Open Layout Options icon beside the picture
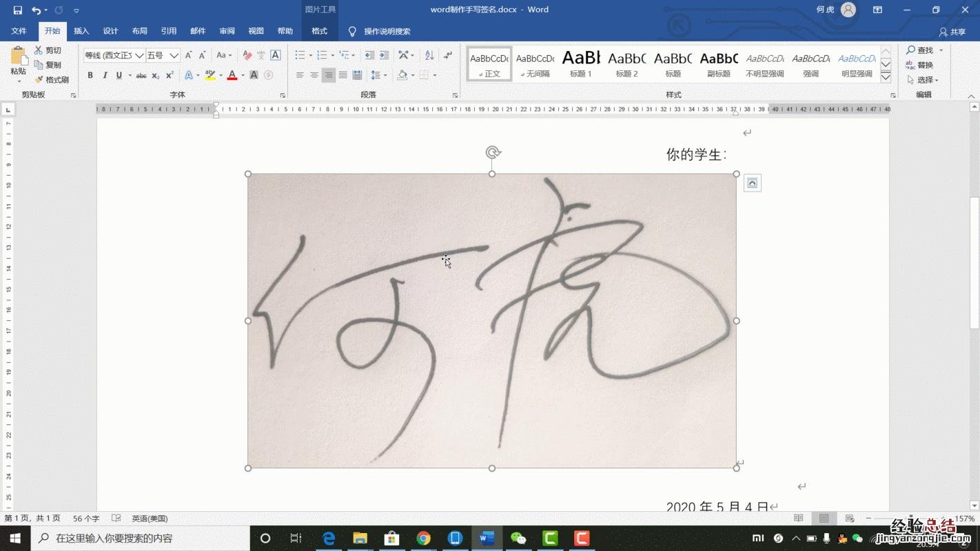The width and height of the screenshot is (980, 551). click(x=753, y=183)
